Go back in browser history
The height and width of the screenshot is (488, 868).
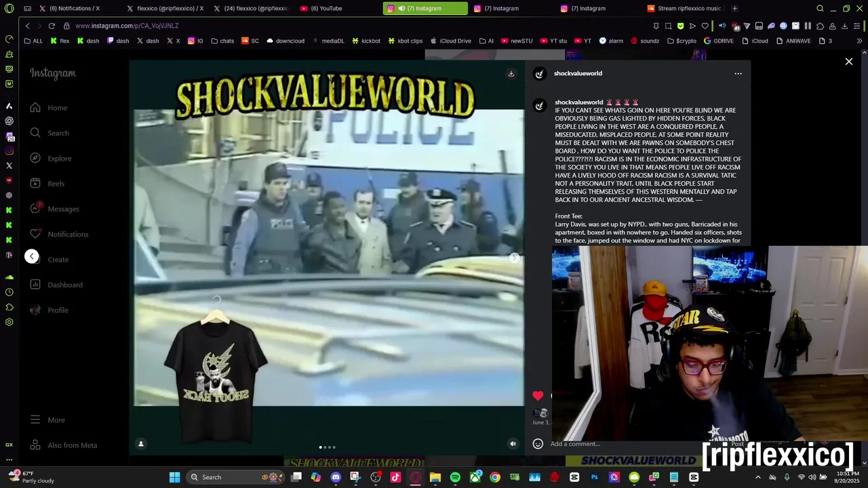tap(27, 26)
